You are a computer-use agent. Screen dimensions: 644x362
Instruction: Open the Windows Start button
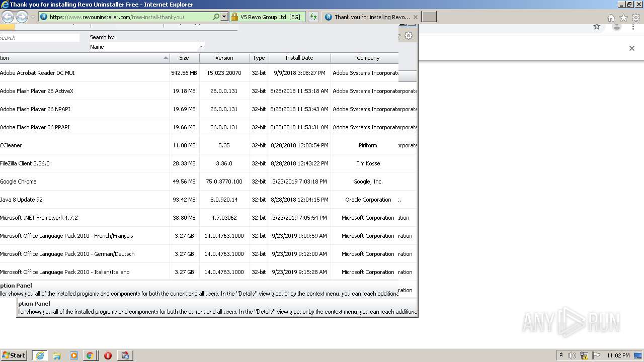coord(14,355)
